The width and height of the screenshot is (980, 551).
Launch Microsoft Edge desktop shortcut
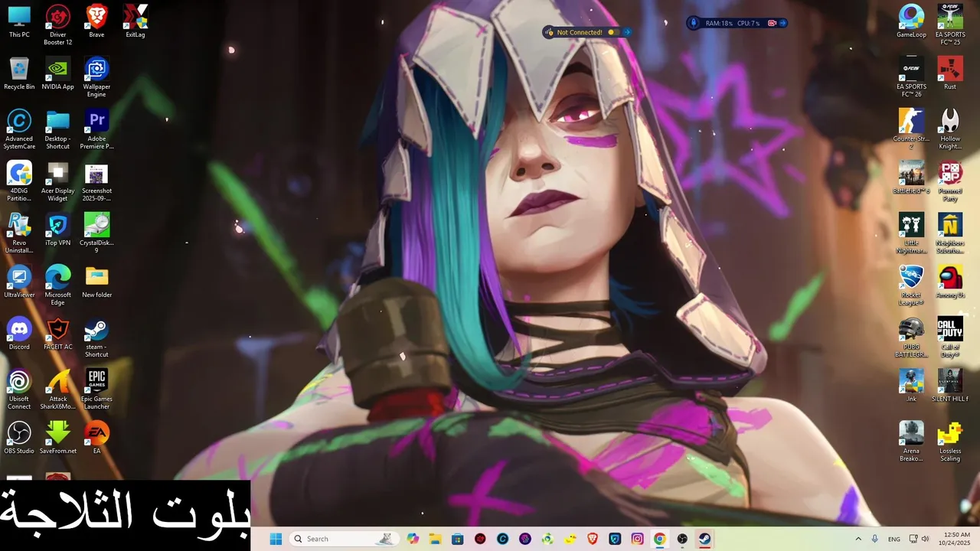click(57, 285)
